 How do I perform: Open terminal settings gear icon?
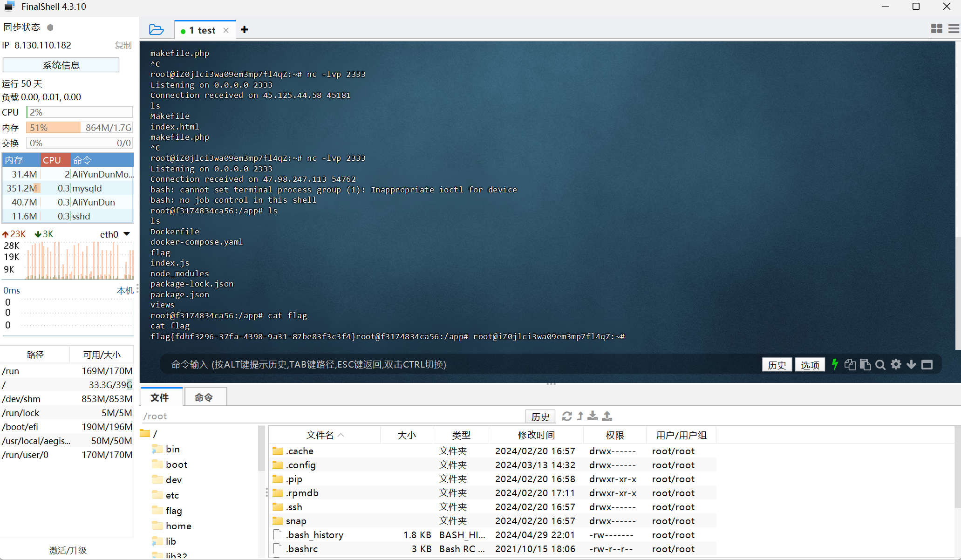[x=896, y=364]
